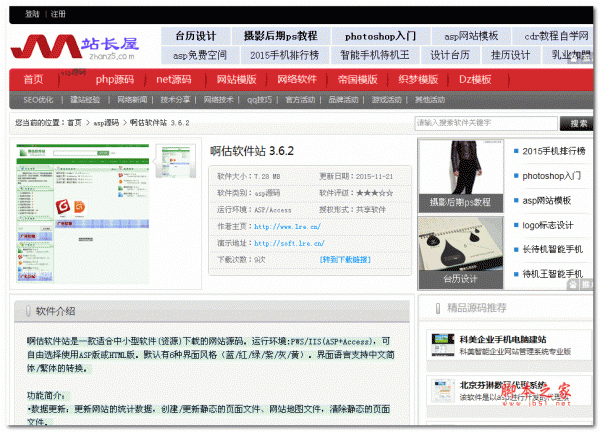The height and width of the screenshot is (432, 600).
Task: Open sidebar link 2015手机排行榜
Action: 554,151
